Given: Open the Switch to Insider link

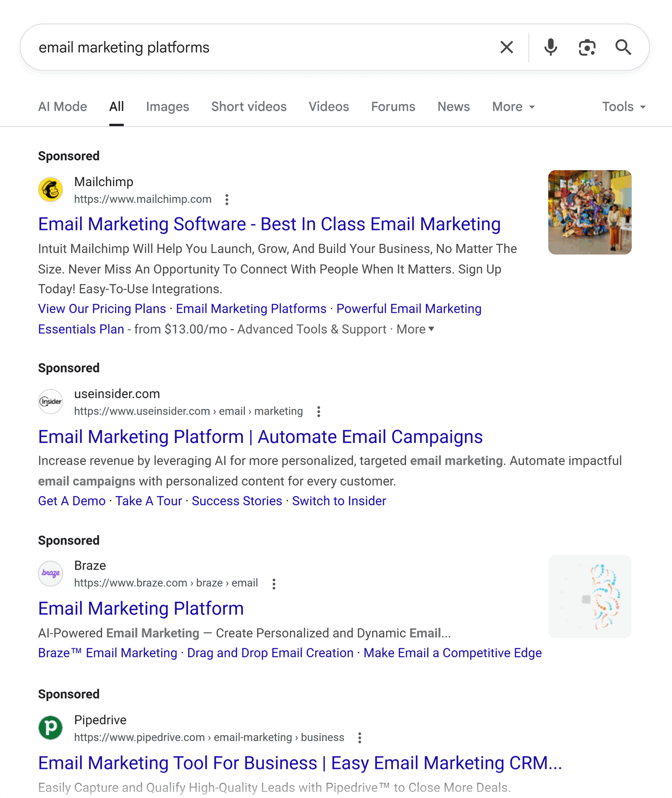Looking at the screenshot, I should click(339, 501).
